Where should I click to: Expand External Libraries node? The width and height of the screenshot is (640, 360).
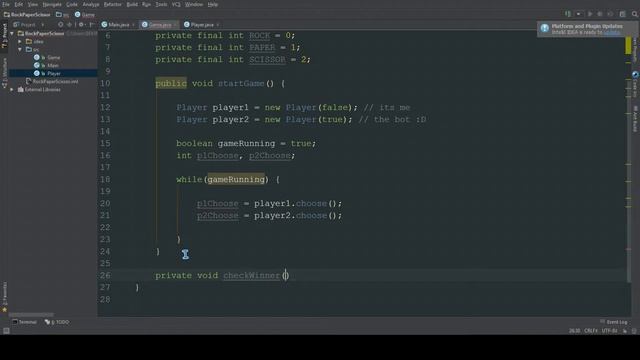pyautogui.click(x=12, y=89)
